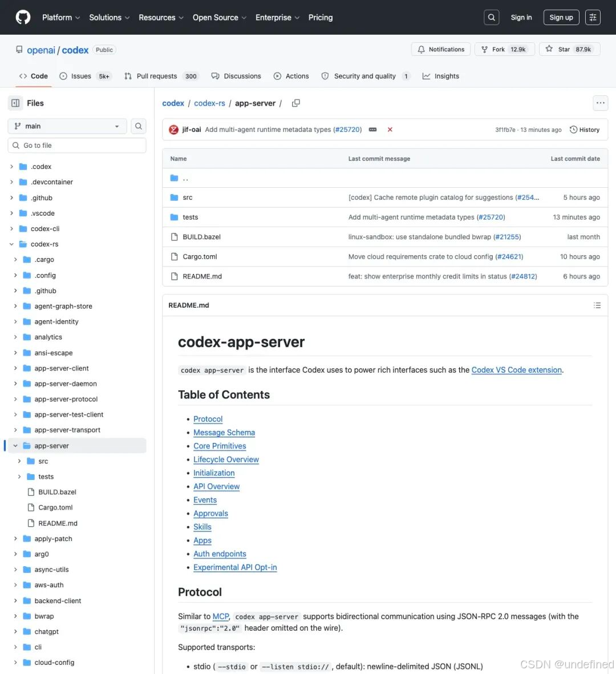Open the Codex VS Code extension link

(516, 370)
